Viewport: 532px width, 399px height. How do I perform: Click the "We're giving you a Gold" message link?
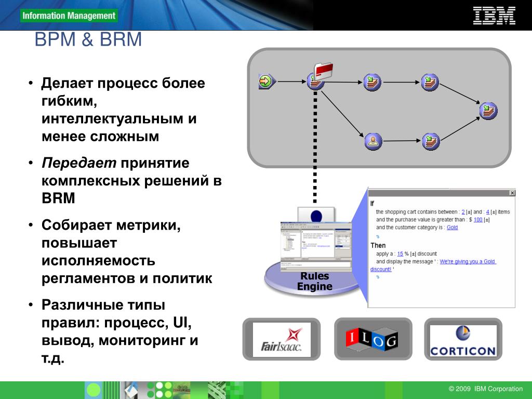(468, 262)
